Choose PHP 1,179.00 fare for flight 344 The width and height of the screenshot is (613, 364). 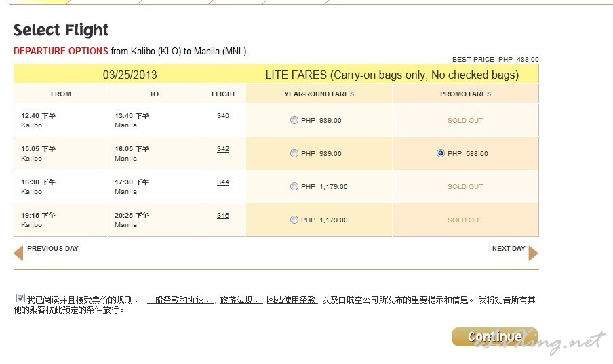click(x=294, y=187)
